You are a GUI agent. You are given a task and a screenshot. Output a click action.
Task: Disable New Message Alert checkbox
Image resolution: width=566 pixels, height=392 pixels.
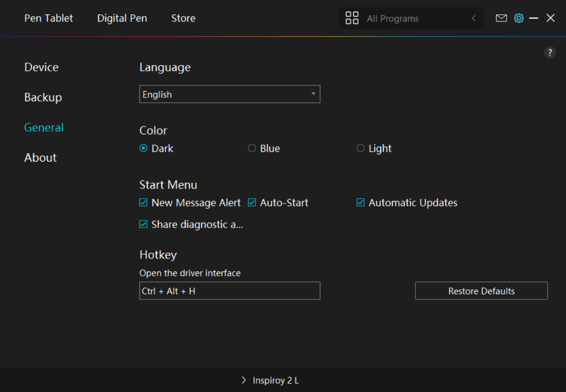click(x=143, y=203)
